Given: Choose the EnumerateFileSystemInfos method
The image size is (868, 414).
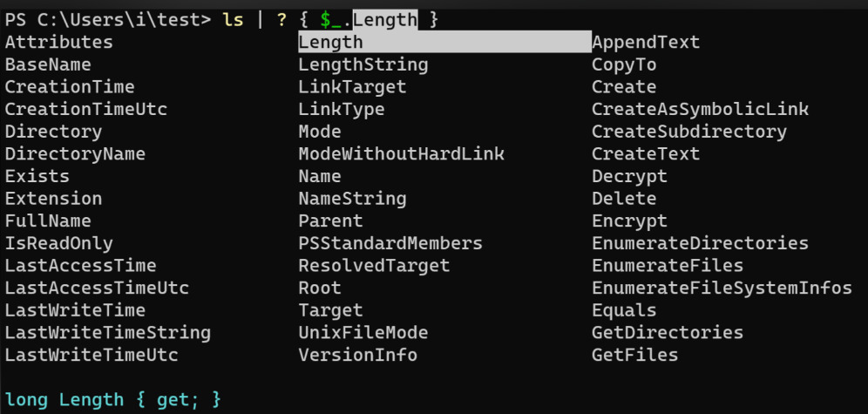Looking at the screenshot, I should tap(722, 288).
